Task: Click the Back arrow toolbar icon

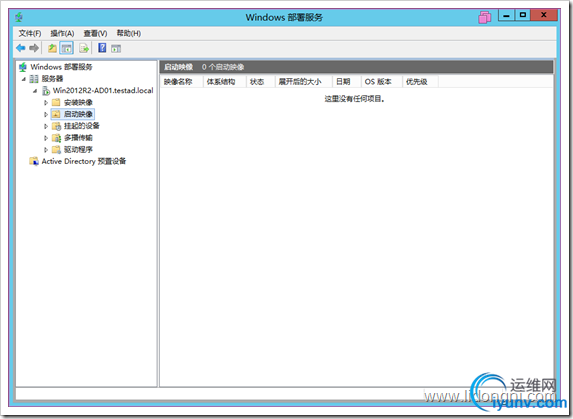Action: click(x=21, y=48)
